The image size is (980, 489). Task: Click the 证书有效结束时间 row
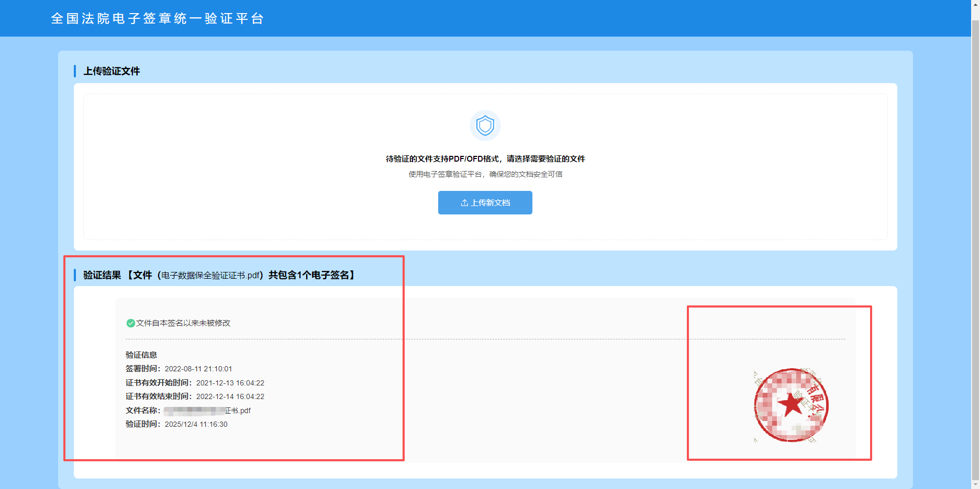[x=195, y=396]
